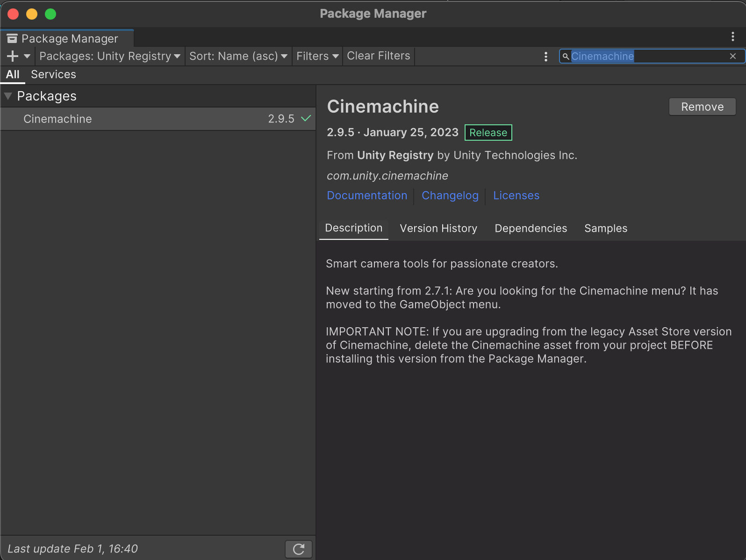Click the plus icon to add package
The width and height of the screenshot is (746, 560).
pos(13,56)
